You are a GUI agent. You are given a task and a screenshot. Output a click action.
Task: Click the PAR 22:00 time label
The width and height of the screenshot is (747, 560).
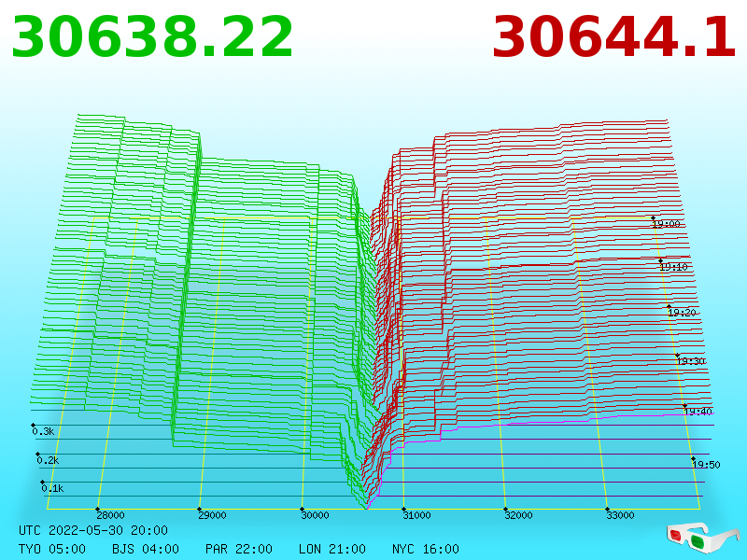(239, 549)
